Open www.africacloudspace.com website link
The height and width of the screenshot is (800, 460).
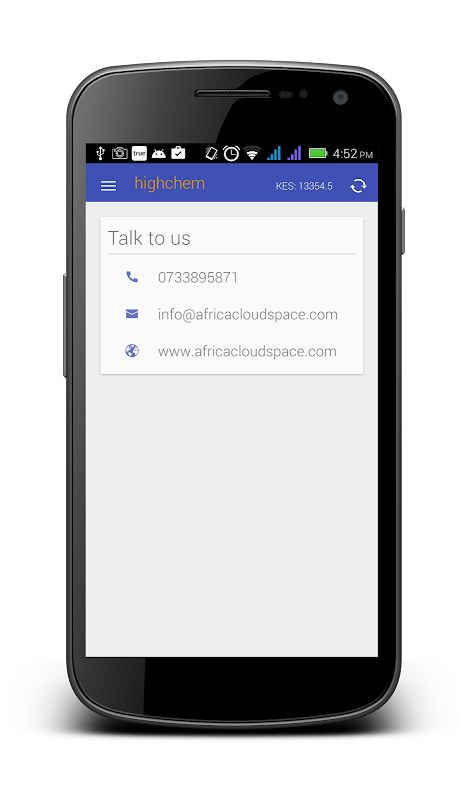pos(247,352)
